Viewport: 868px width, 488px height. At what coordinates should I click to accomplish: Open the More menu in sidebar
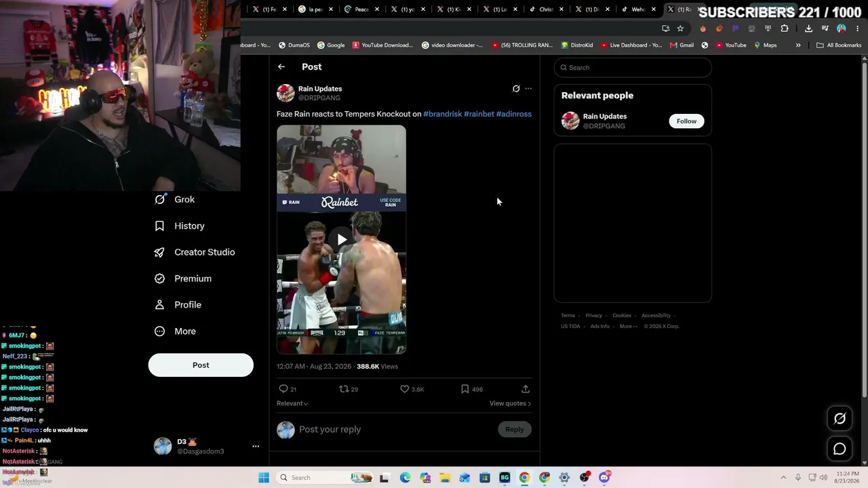click(x=175, y=331)
